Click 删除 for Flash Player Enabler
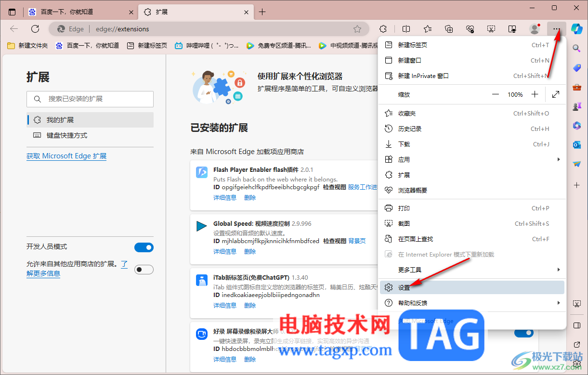The width and height of the screenshot is (588, 375). 250,197
